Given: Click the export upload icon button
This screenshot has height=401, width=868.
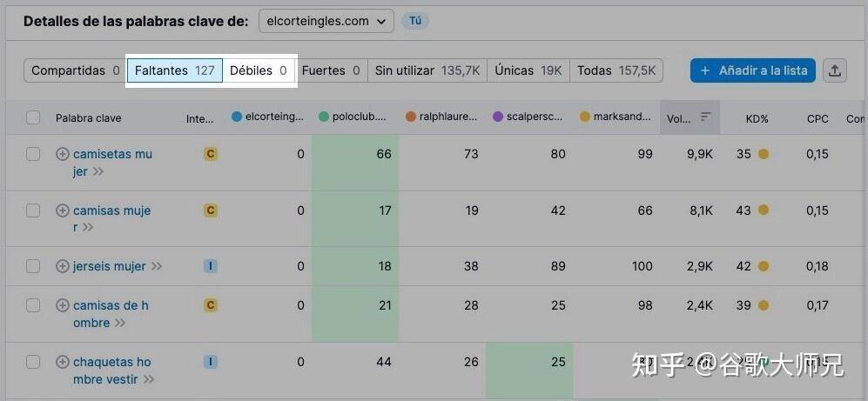Looking at the screenshot, I should [x=834, y=70].
